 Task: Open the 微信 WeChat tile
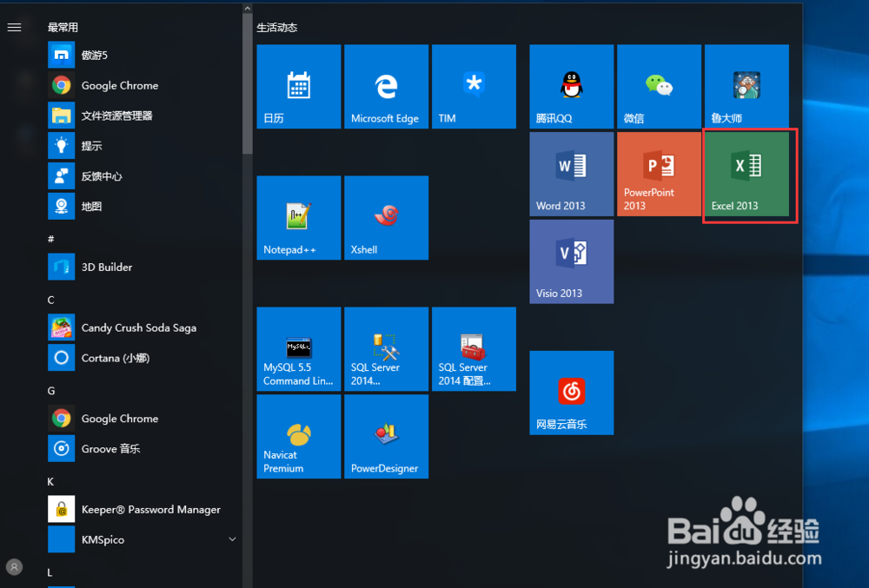pyautogui.click(x=659, y=86)
